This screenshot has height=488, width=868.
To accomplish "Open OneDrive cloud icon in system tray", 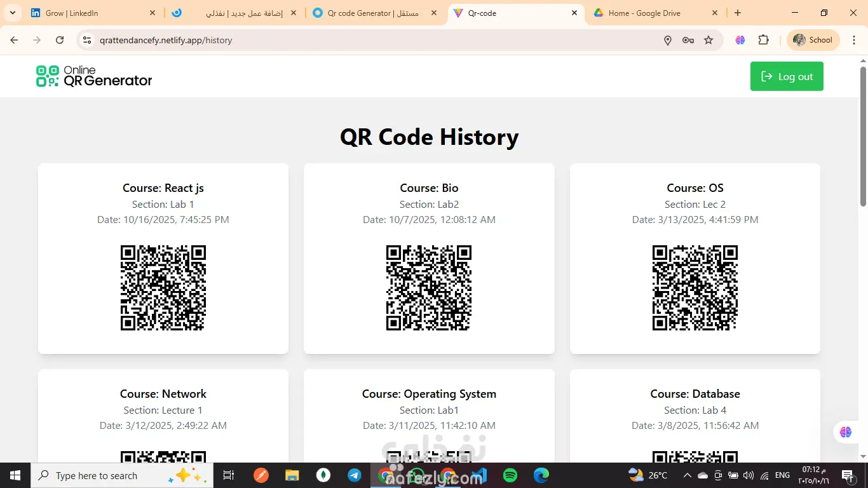I will point(703,475).
